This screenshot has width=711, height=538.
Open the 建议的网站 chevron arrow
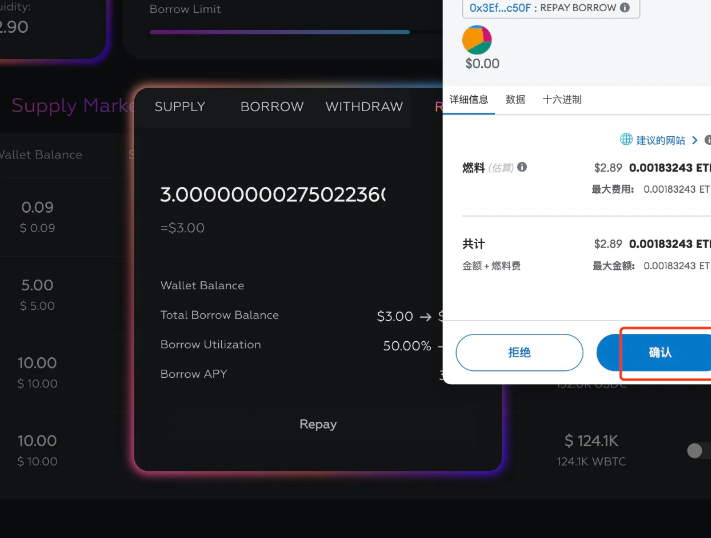695,140
